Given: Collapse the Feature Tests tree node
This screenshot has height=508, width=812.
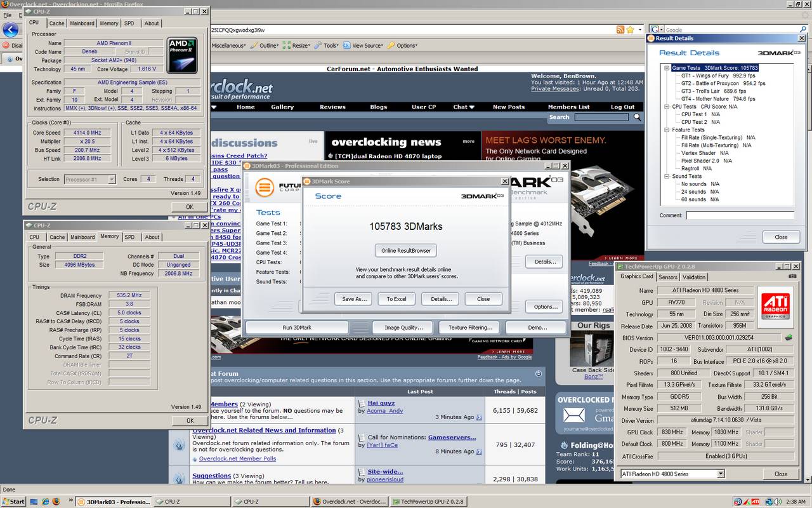Looking at the screenshot, I should pos(667,130).
